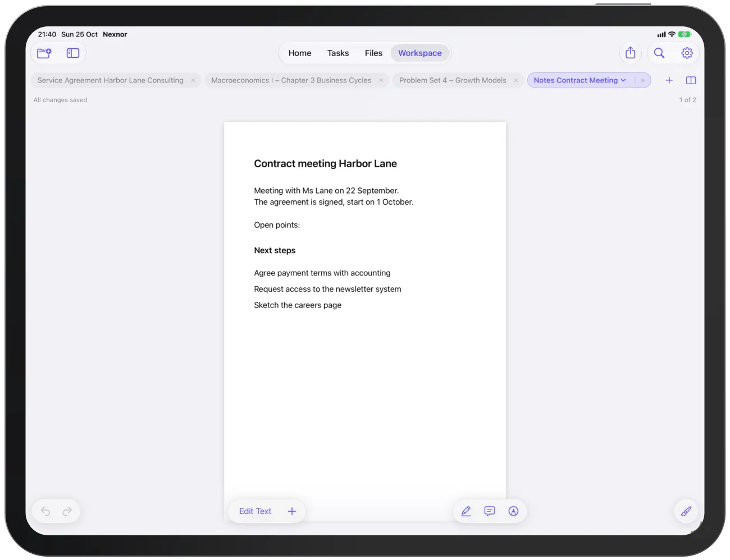The height and width of the screenshot is (560, 730).
Task: Tap the share icon
Action: coord(631,53)
